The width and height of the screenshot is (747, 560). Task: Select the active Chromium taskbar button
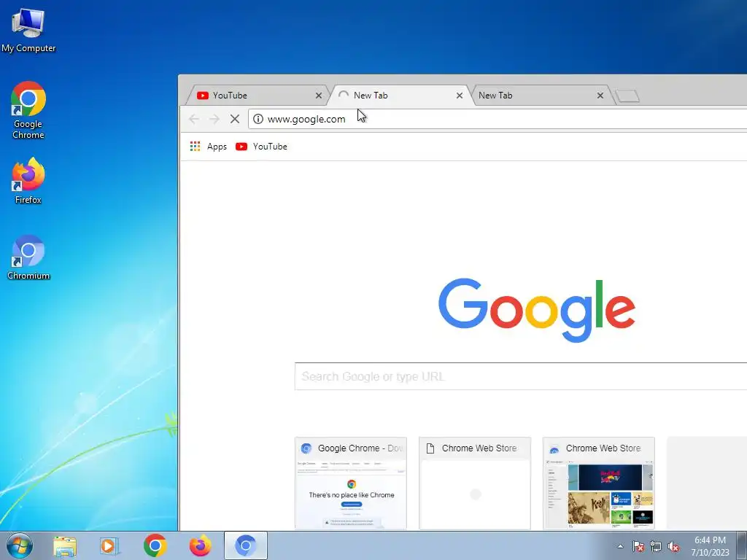pos(245,545)
